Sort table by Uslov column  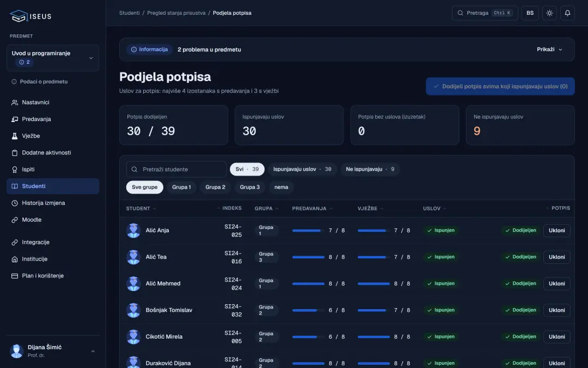(x=434, y=208)
